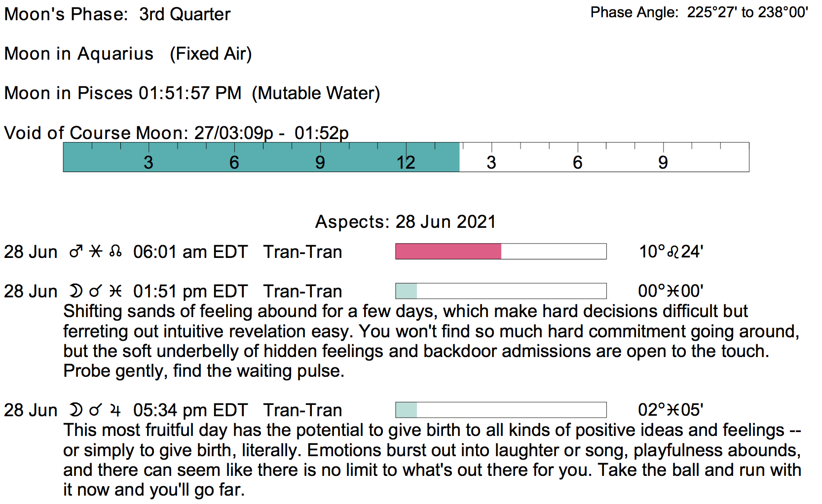Click the Leo glyph in the 10°24' position
This screenshot has height=504, width=822.
tap(673, 252)
